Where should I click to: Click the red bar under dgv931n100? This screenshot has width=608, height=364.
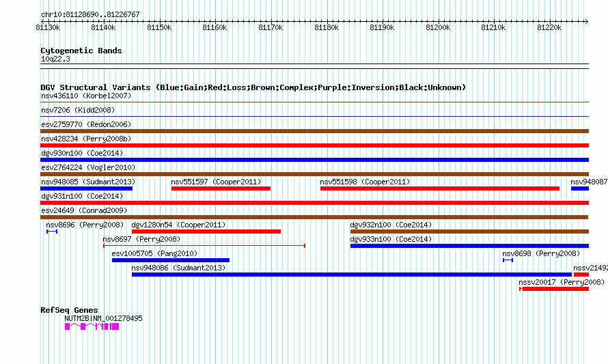[314, 203]
